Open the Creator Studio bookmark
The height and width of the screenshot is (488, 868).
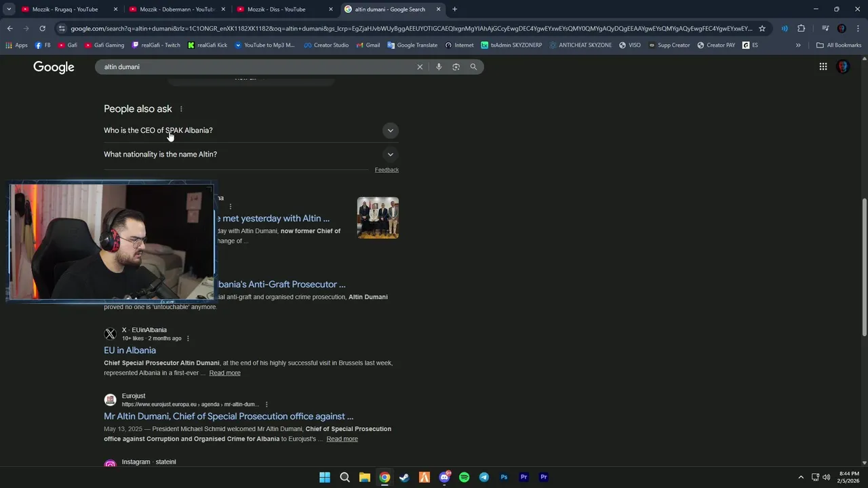326,45
